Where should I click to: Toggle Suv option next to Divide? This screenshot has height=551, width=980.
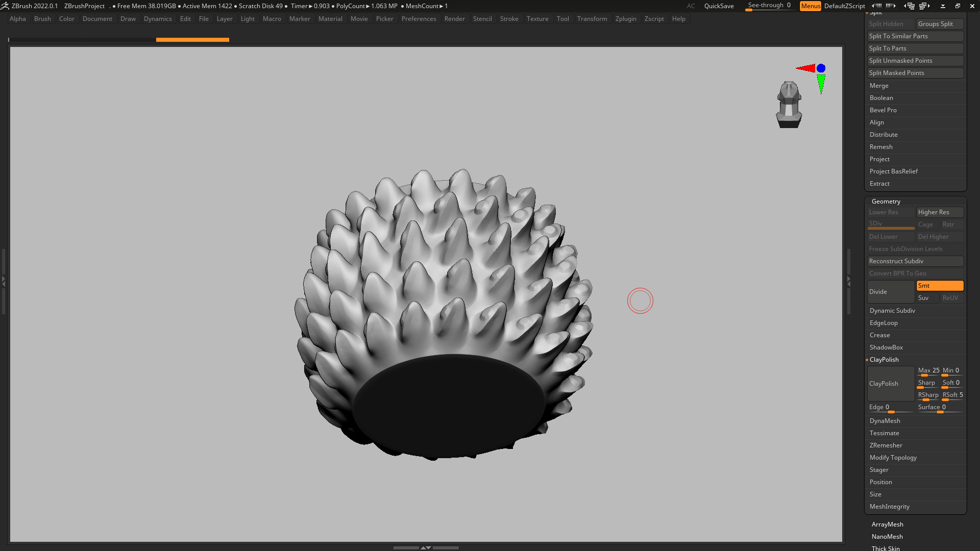click(927, 298)
